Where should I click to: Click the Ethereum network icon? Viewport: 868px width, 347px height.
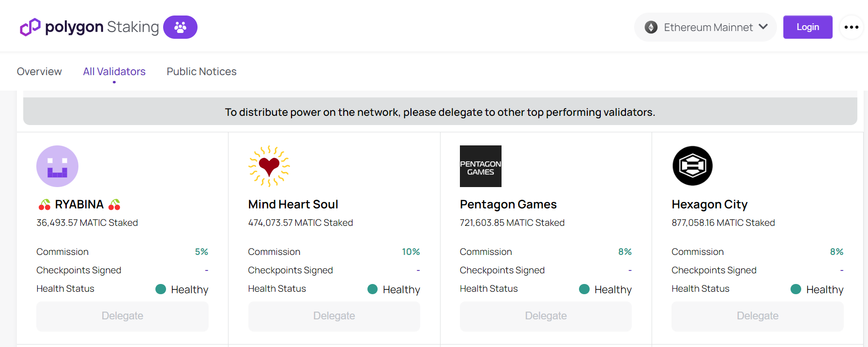pyautogui.click(x=651, y=27)
